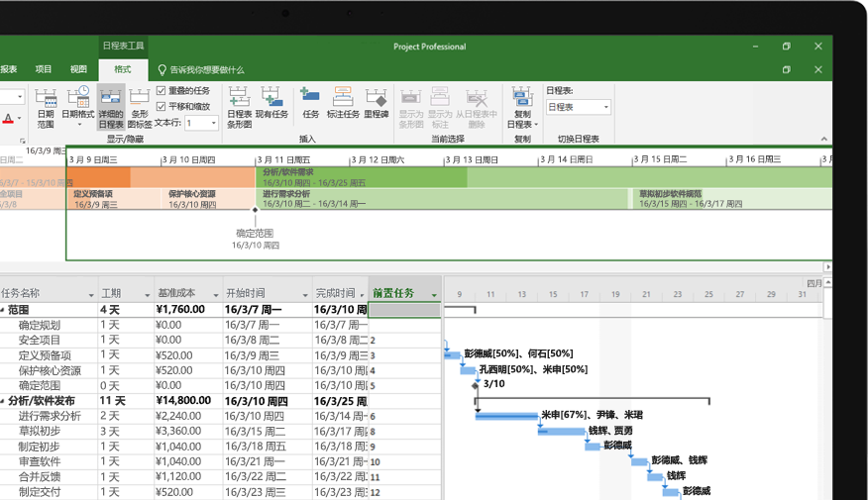Viewport: 868px width, 500px height.
Task: Click the ¥1,760.00 baseline cost cell
Action: tap(188, 310)
